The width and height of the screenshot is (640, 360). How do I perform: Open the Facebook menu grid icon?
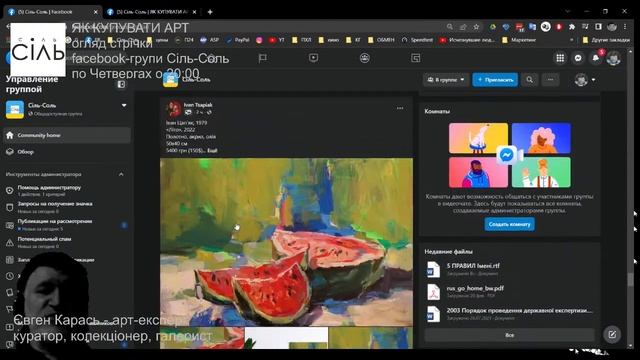(x=560, y=58)
